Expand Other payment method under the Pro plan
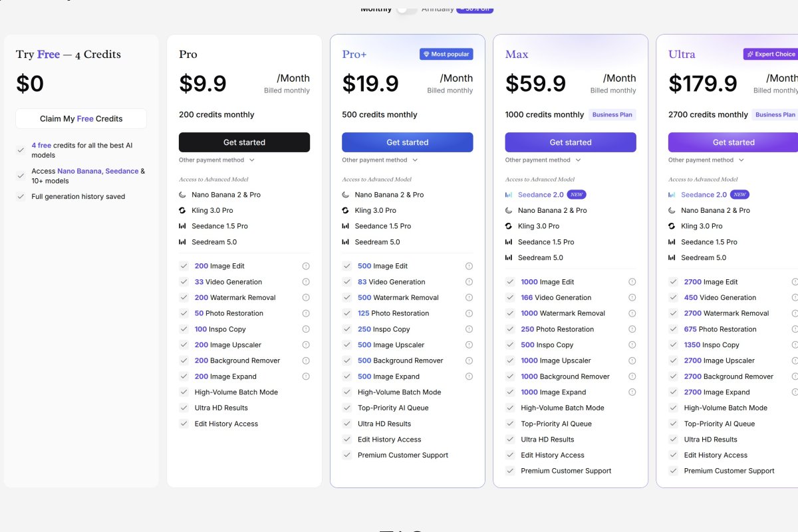Image resolution: width=798 pixels, height=532 pixels. [216, 160]
